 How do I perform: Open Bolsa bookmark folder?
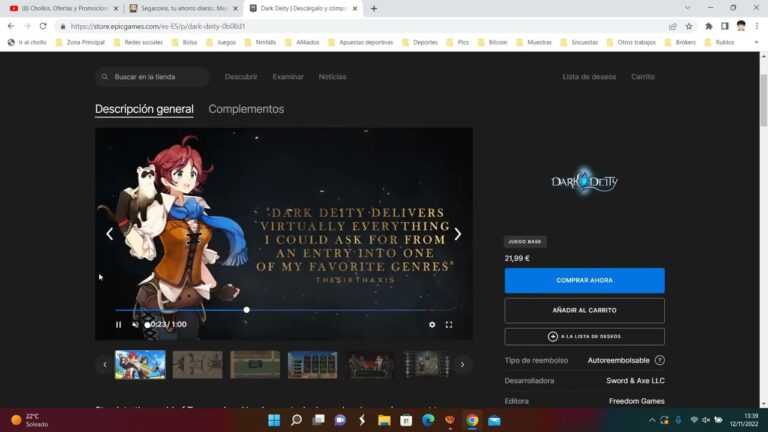[184, 42]
